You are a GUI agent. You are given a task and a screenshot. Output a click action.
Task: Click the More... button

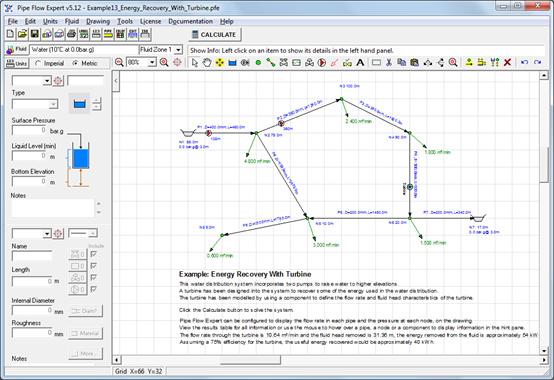(86, 353)
